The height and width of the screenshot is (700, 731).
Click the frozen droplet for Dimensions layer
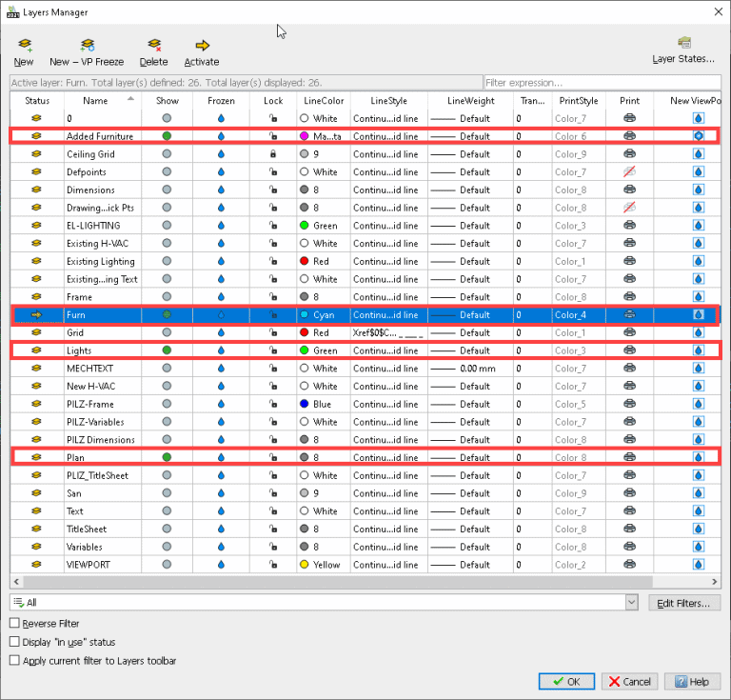coord(221,190)
